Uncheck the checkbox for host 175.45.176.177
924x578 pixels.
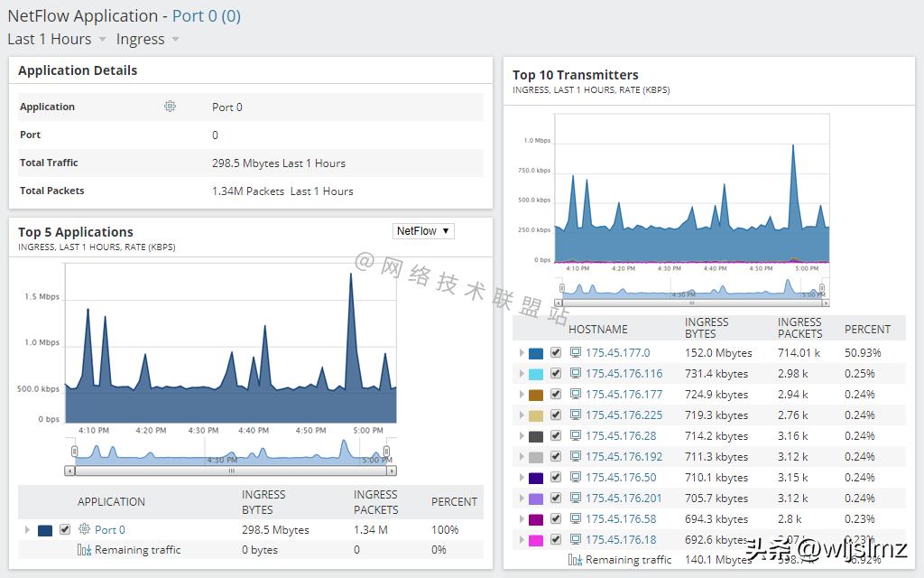[556, 395]
